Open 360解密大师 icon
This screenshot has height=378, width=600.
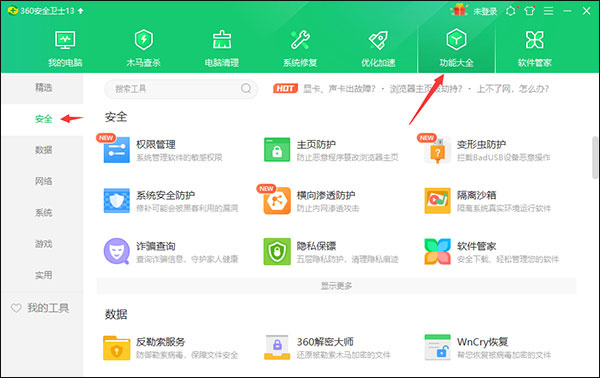pyautogui.click(x=277, y=348)
